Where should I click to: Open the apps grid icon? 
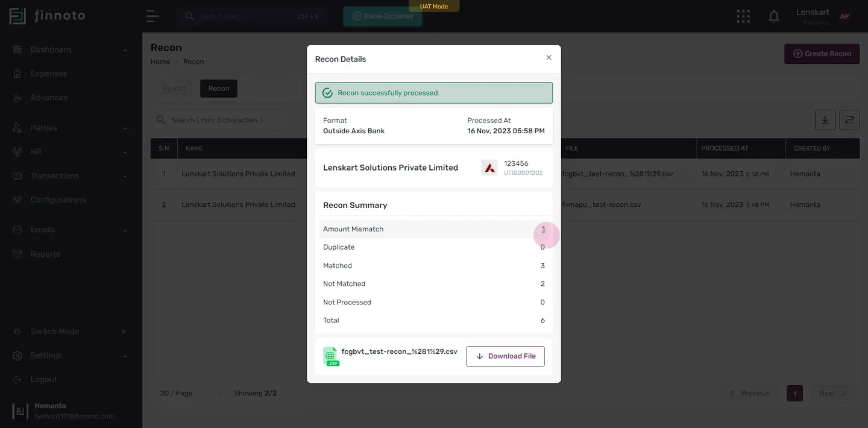(743, 16)
